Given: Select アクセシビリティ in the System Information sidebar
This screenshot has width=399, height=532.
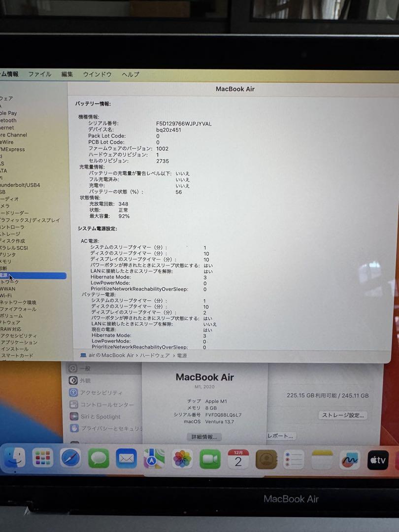Looking at the screenshot, I should coord(18,335).
